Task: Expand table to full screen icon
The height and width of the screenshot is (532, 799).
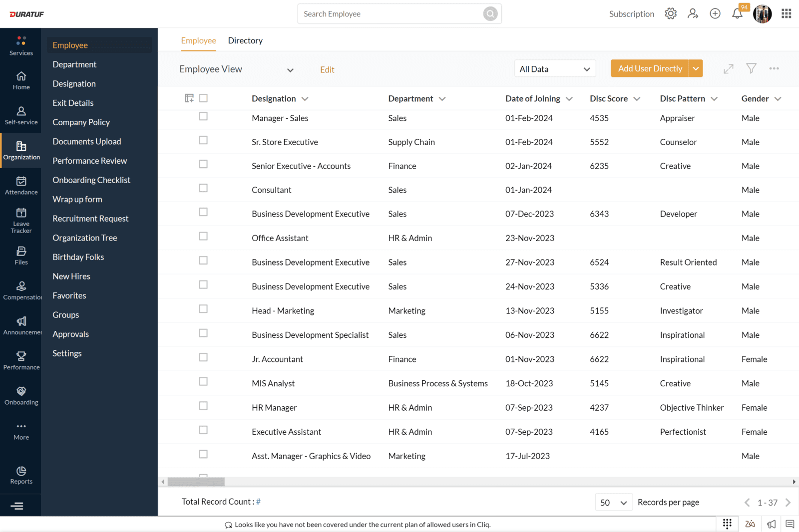Action: [729, 69]
